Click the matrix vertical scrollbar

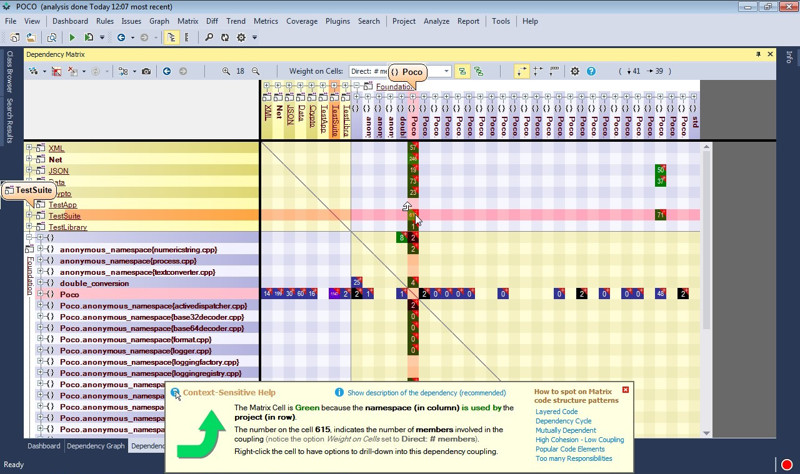[x=707, y=240]
